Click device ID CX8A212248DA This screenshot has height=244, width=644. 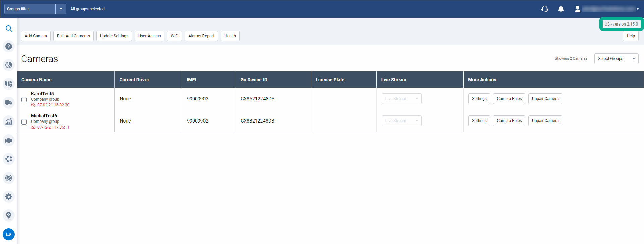click(257, 99)
